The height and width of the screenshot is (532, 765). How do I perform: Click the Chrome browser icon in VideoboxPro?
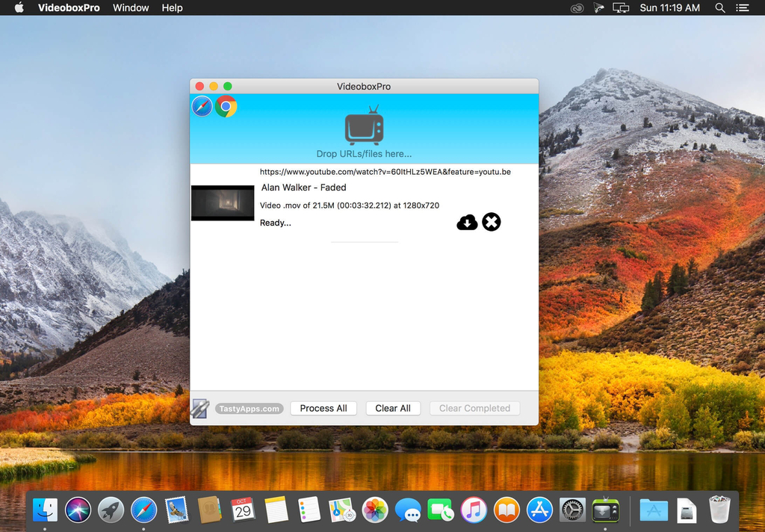(x=226, y=106)
